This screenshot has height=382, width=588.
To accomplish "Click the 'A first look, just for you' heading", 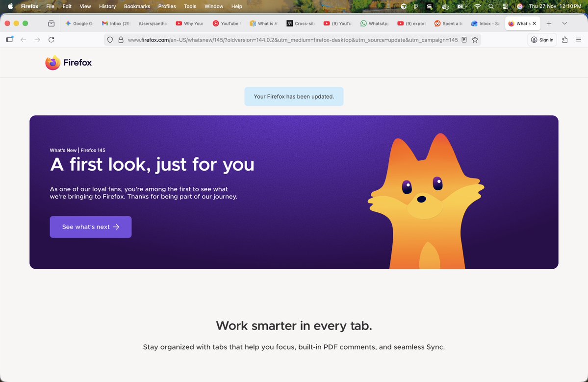I will click(x=152, y=164).
